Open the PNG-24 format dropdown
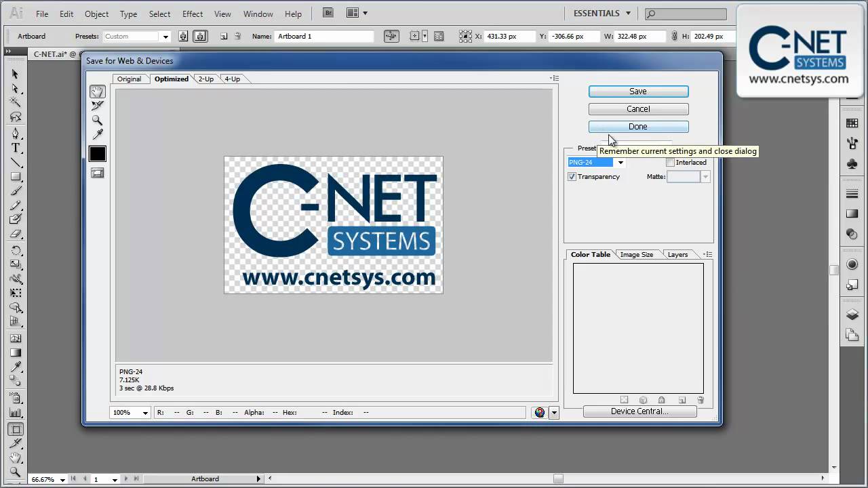868x488 pixels. click(x=619, y=162)
